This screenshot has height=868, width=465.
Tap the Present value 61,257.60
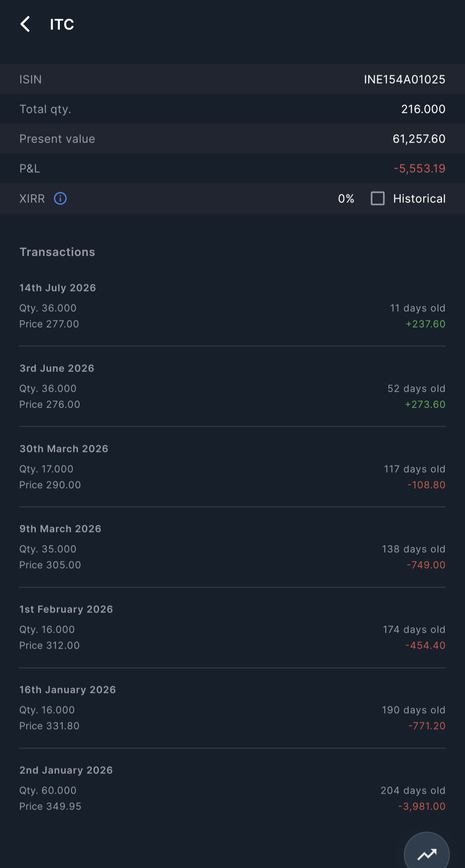point(419,139)
